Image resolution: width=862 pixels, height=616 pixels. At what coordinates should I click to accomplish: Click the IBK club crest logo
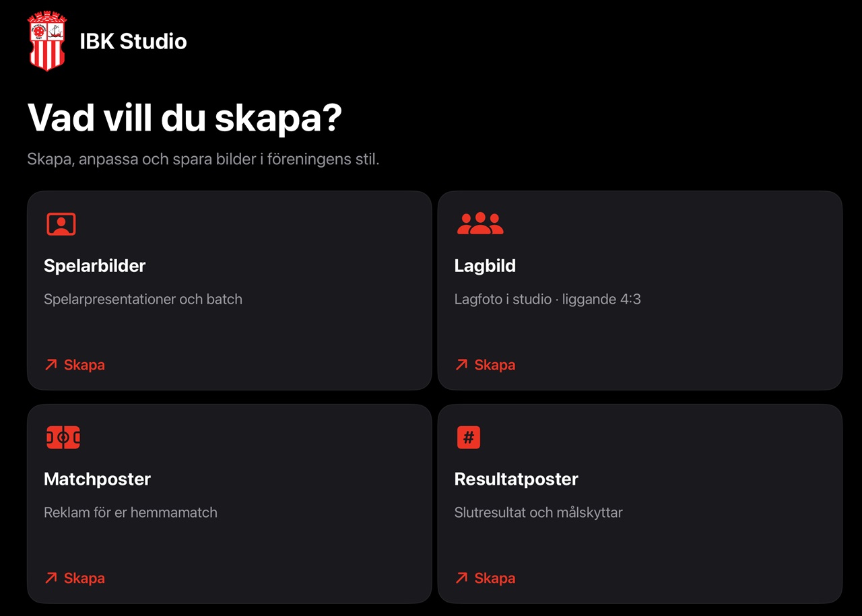point(47,41)
